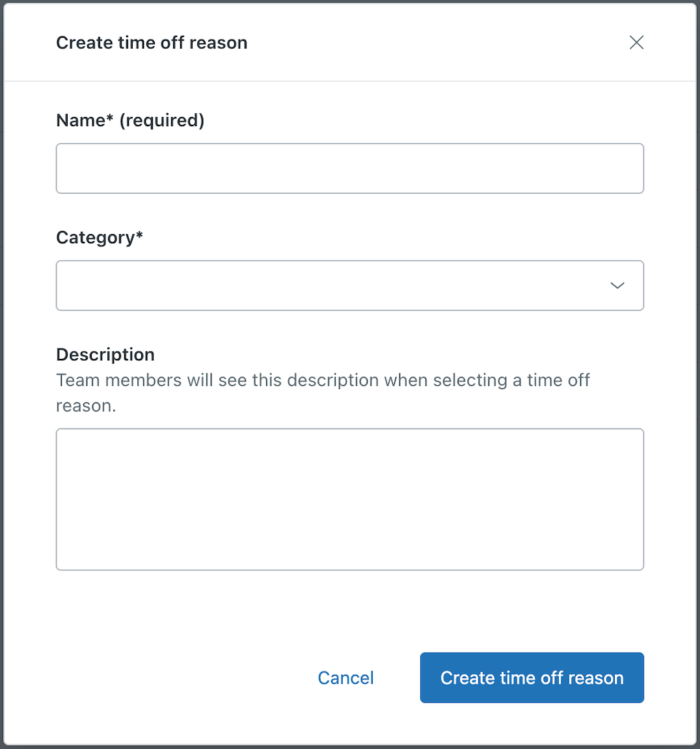Click the Name text input field
This screenshot has width=700, height=749.
pyautogui.click(x=349, y=168)
